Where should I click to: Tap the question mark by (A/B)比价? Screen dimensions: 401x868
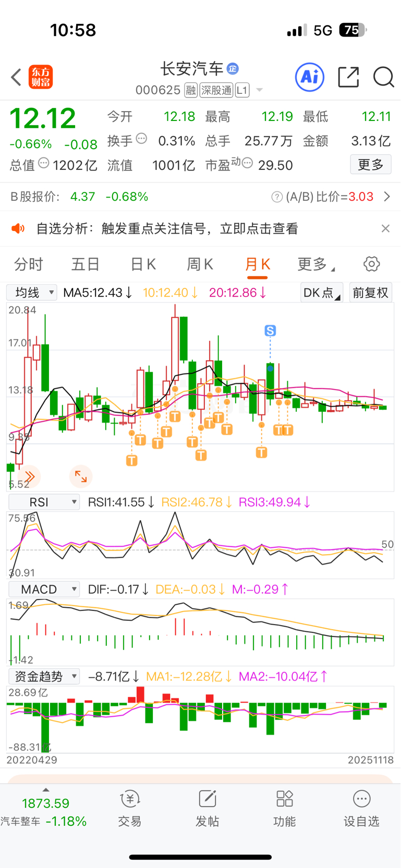click(x=277, y=197)
